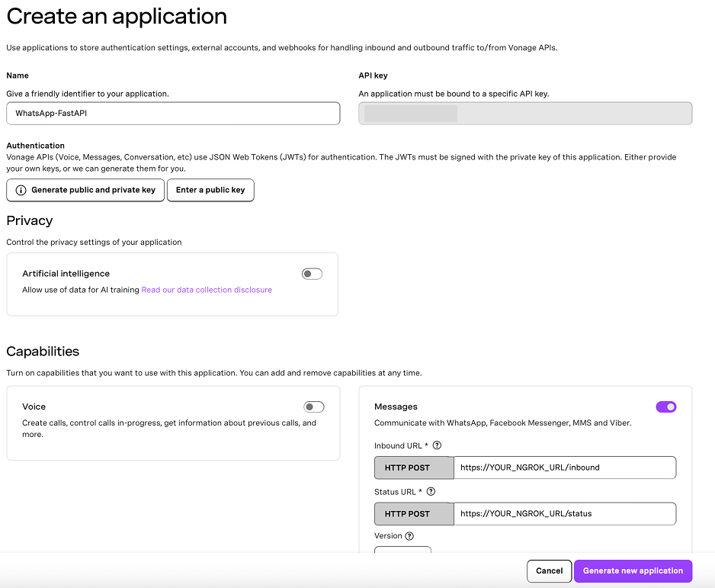Open the data collection disclosure link

[x=206, y=290]
